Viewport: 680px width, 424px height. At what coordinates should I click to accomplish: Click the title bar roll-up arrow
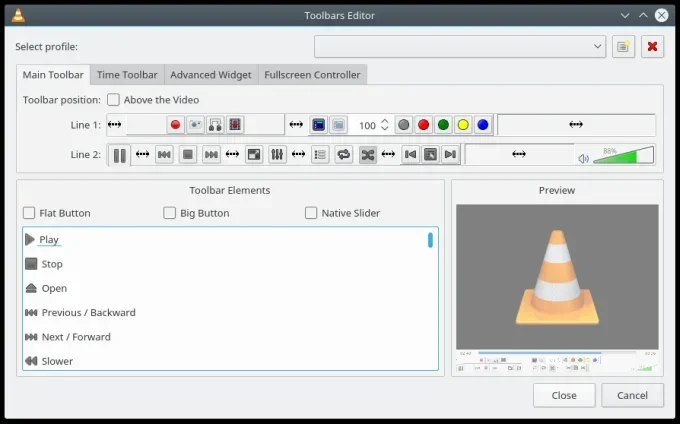click(643, 15)
